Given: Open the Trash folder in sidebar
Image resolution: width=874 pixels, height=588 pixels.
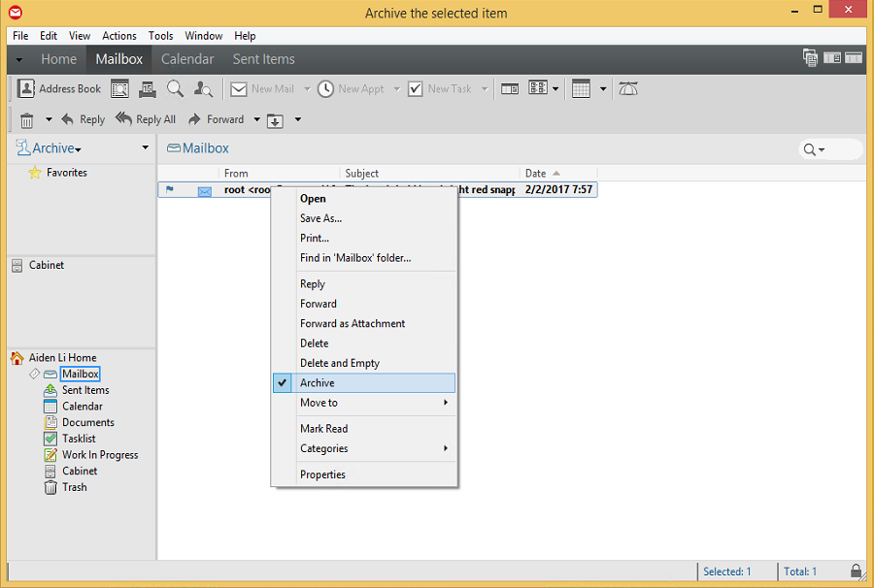Looking at the screenshot, I should point(74,487).
